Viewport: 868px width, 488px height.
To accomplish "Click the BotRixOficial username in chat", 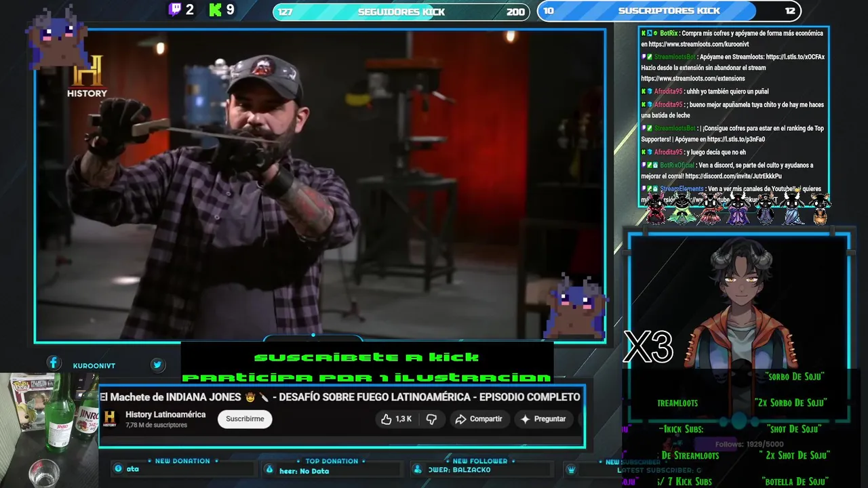I will tap(677, 165).
